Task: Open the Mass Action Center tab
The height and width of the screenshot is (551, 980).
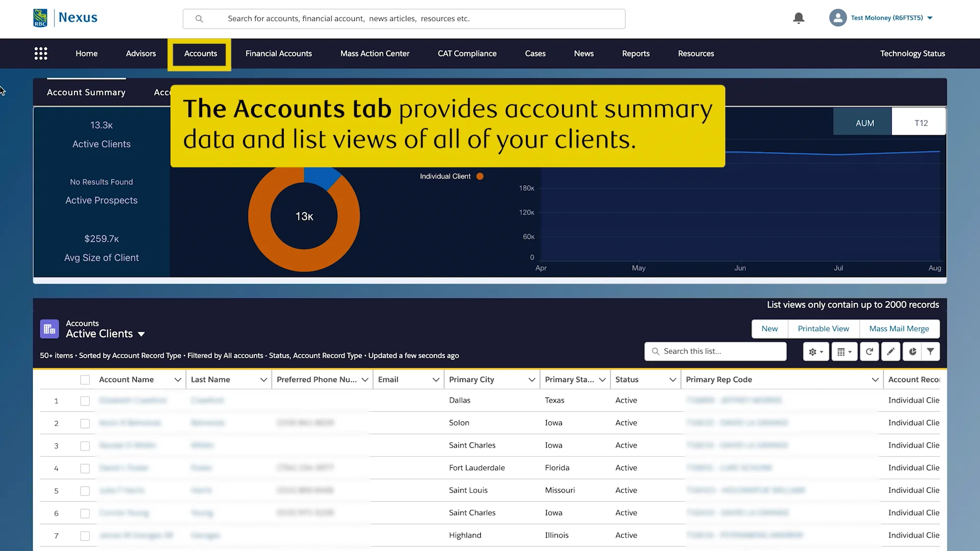Action: 375,54
